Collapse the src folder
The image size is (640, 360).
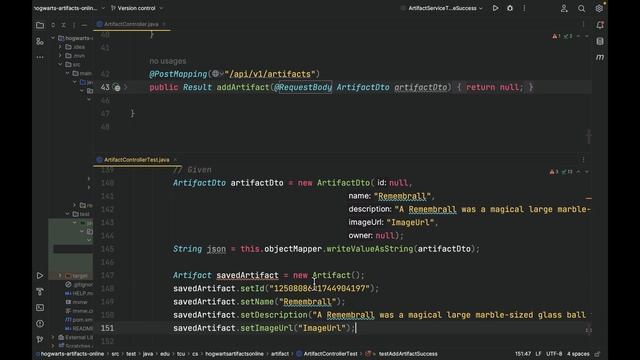tap(60, 64)
